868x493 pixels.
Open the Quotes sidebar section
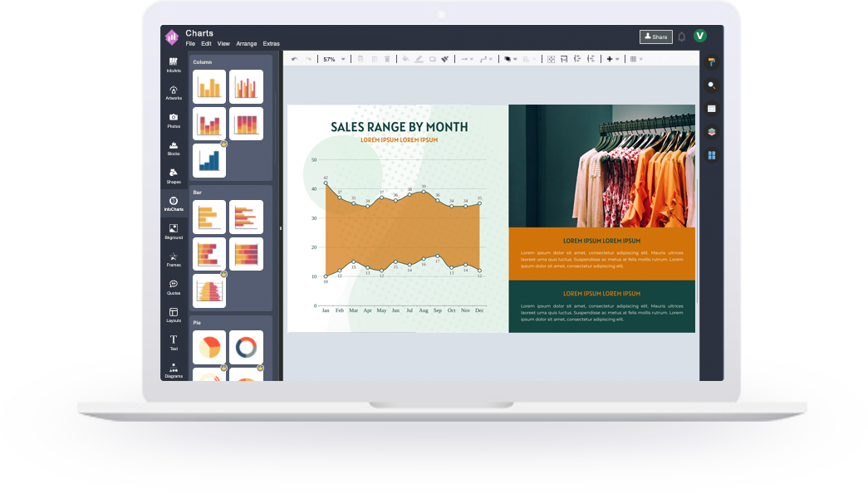point(174,287)
